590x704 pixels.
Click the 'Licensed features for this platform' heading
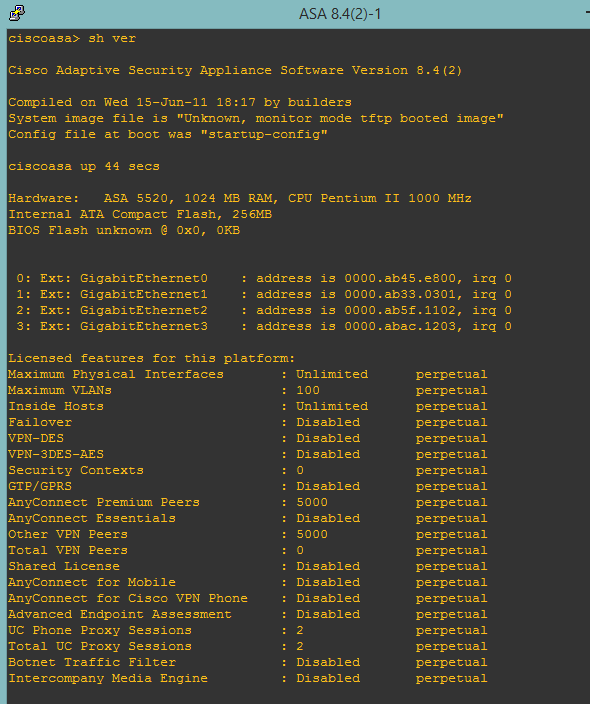coord(151,358)
